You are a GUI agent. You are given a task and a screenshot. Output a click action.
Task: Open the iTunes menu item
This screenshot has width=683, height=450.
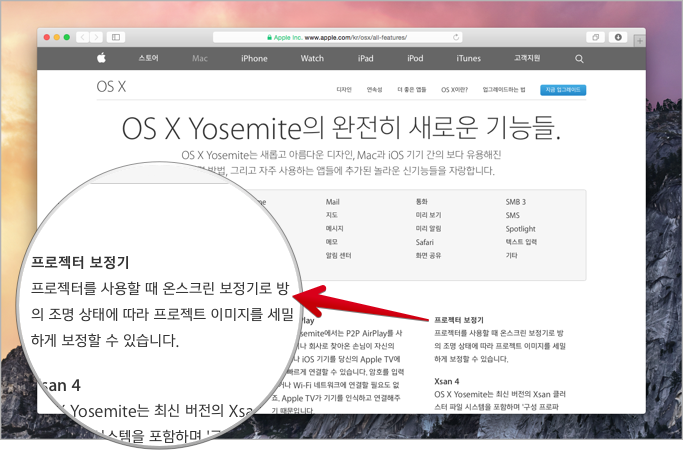point(469,58)
